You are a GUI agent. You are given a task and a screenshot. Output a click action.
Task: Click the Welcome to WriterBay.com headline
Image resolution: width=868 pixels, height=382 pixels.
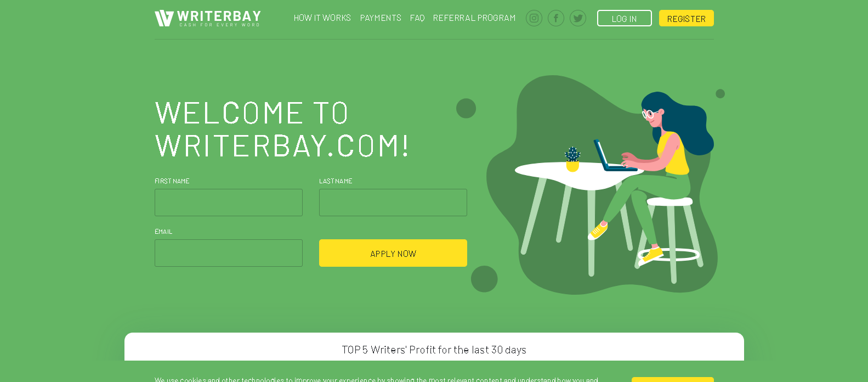point(282,129)
